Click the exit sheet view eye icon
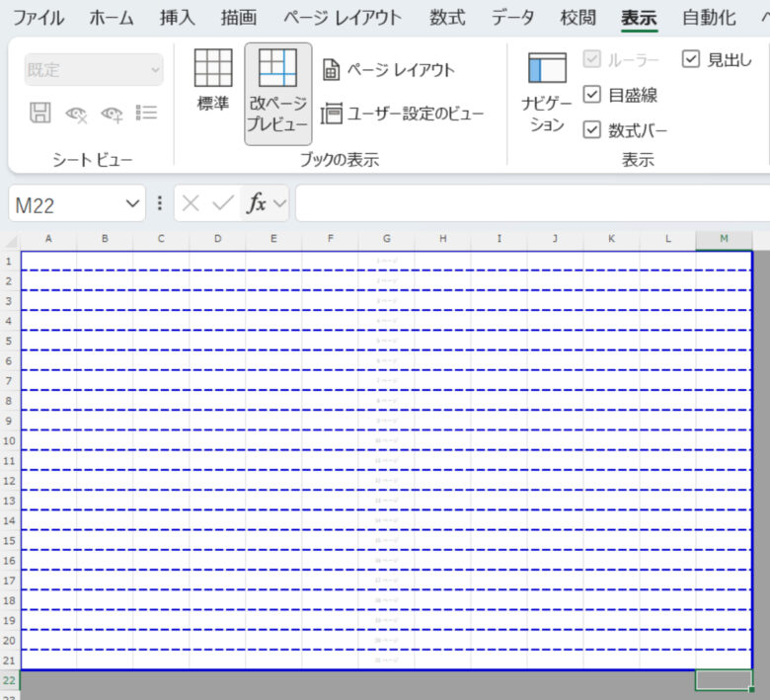The width and height of the screenshot is (770, 700). click(x=76, y=114)
